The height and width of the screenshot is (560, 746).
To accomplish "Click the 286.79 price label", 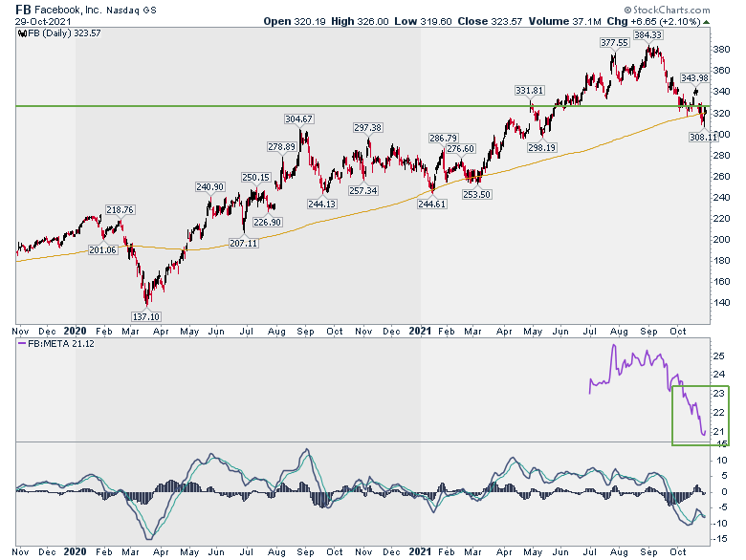I will click(x=444, y=139).
